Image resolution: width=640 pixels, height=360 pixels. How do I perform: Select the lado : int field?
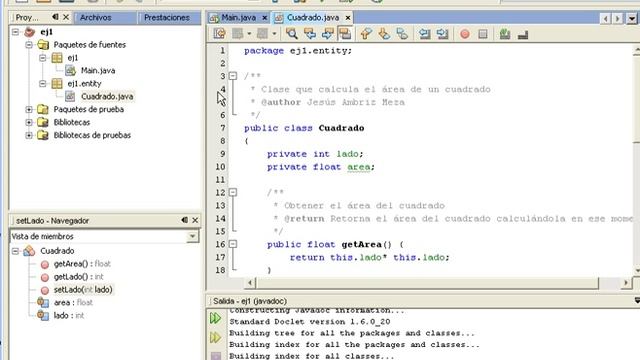coord(69,316)
